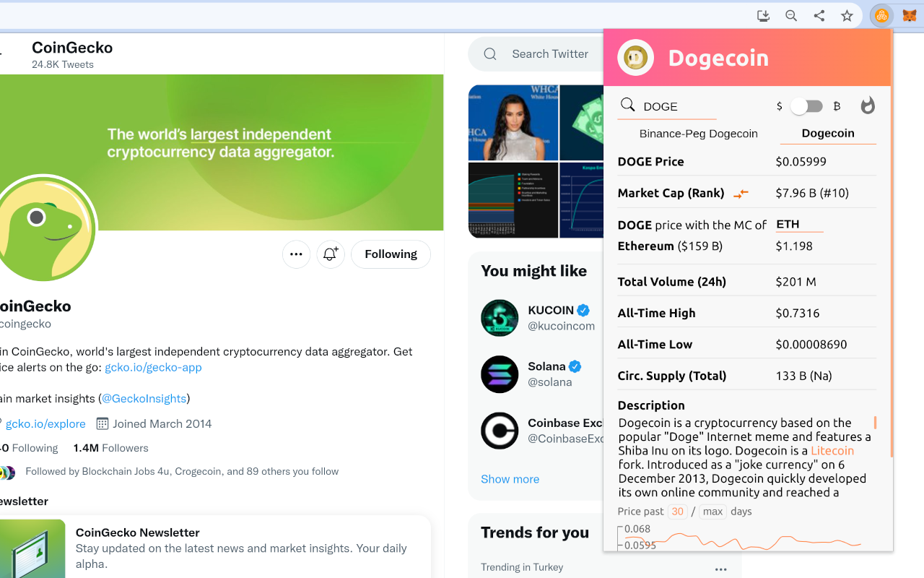The height and width of the screenshot is (578, 924).
Task: Click the Solana avatar logo
Action: (x=500, y=374)
